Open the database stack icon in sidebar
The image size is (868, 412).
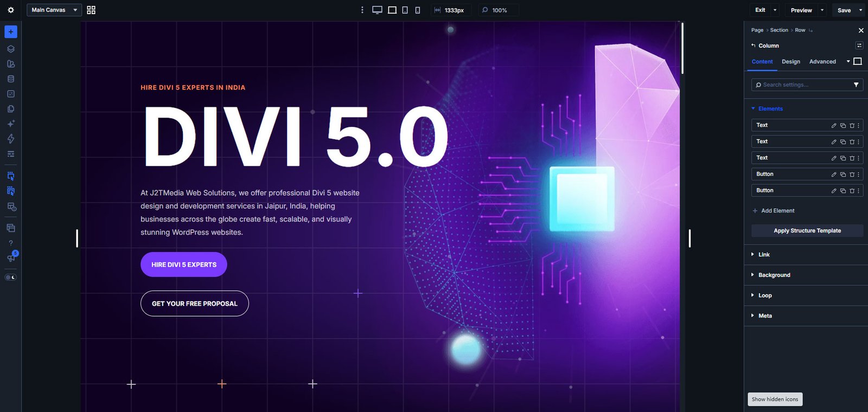11,79
